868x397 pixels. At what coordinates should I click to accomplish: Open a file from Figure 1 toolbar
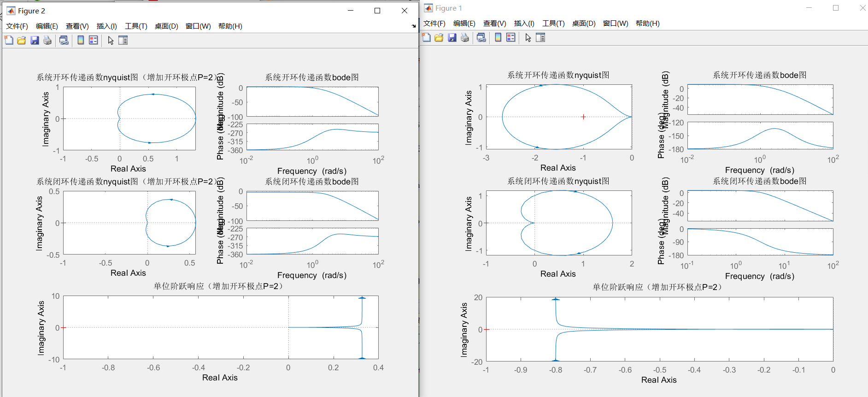(x=439, y=37)
